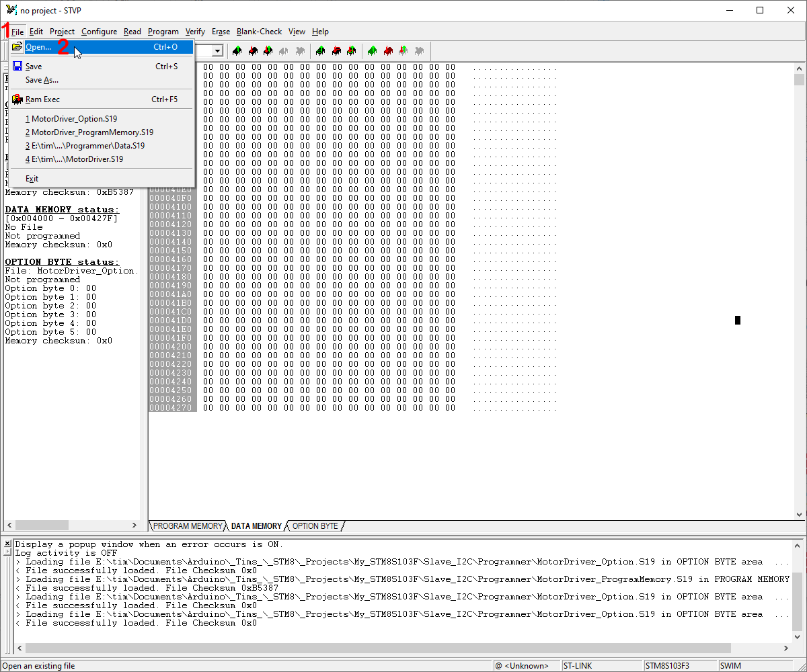
Task: Close the output log panel with its X icon
Action: coord(7,544)
